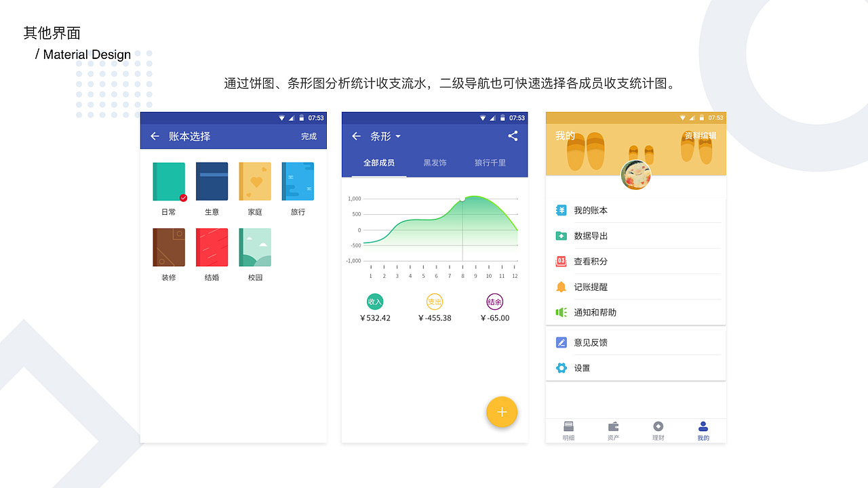The height and width of the screenshot is (488, 868).
Task: Tap 完成 to confirm account book selection
Action: [309, 136]
